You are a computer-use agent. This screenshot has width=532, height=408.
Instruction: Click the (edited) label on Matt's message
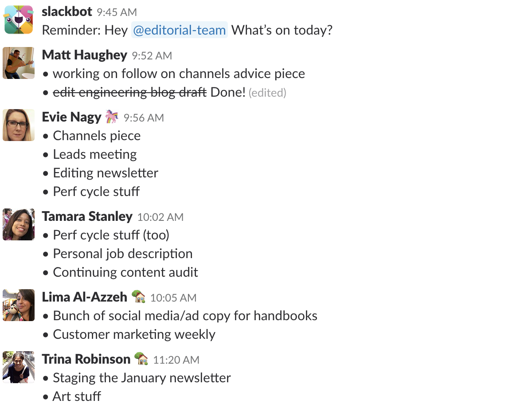tap(267, 93)
